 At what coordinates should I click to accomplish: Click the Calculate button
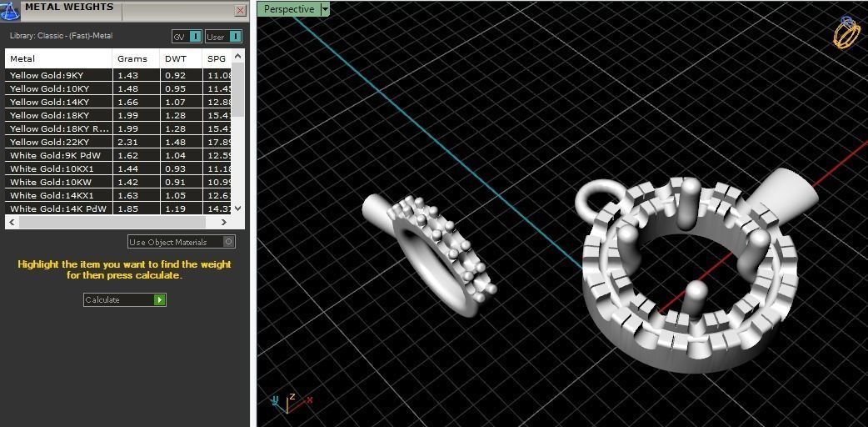(125, 299)
